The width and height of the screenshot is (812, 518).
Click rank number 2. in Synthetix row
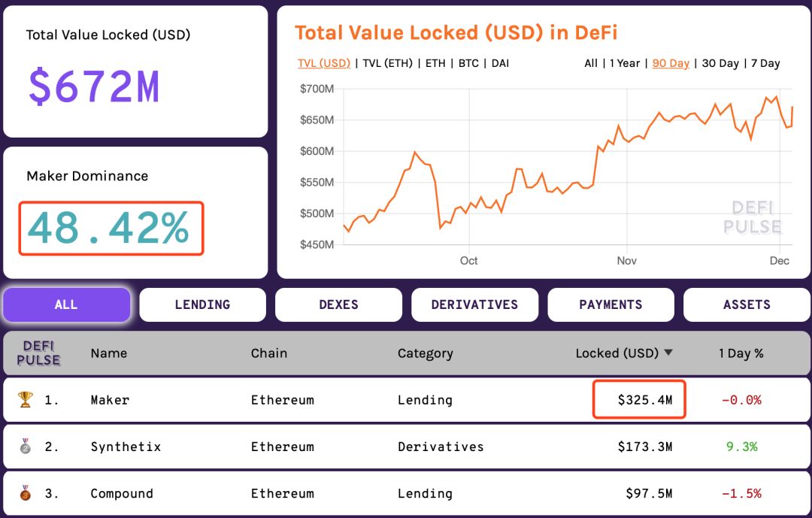point(51,447)
